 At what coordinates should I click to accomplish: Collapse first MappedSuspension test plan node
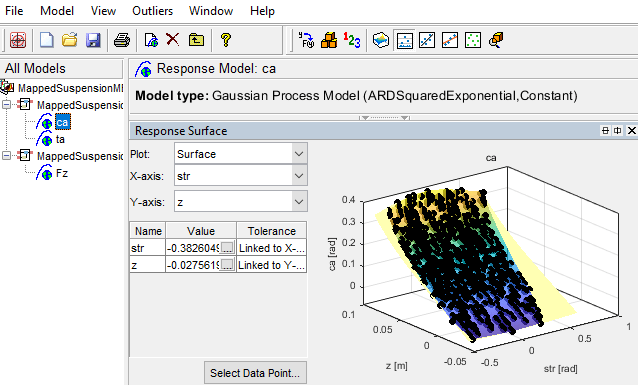coord(7,105)
